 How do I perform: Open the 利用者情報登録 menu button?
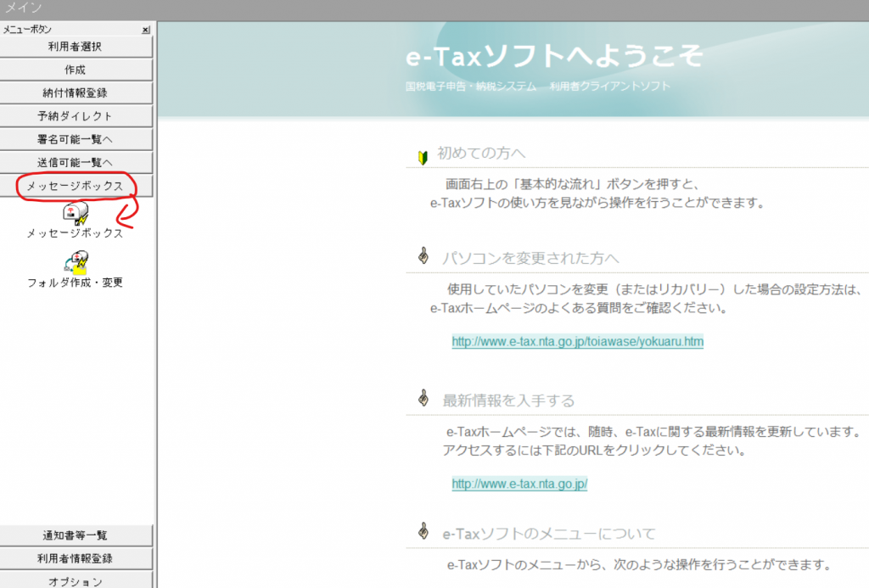coord(76,558)
